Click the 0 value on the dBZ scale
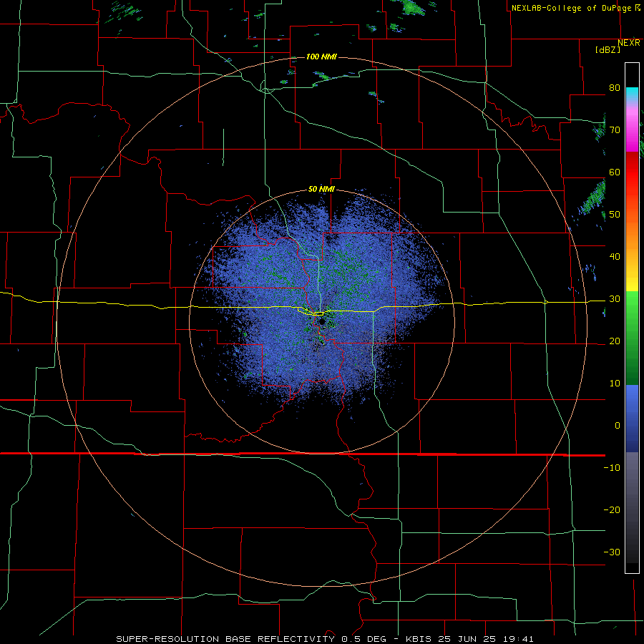Image resolution: width=644 pixels, height=644 pixels. tap(618, 426)
